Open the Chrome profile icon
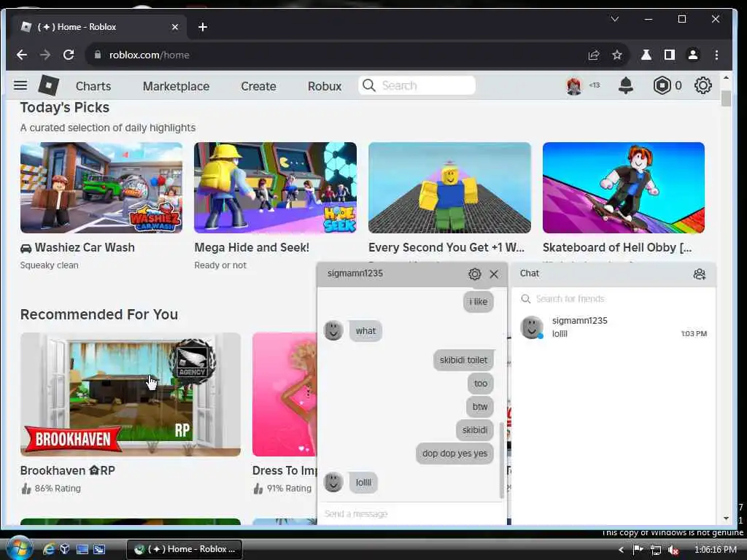Viewport: 747px width, 560px height. tap(693, 55)
